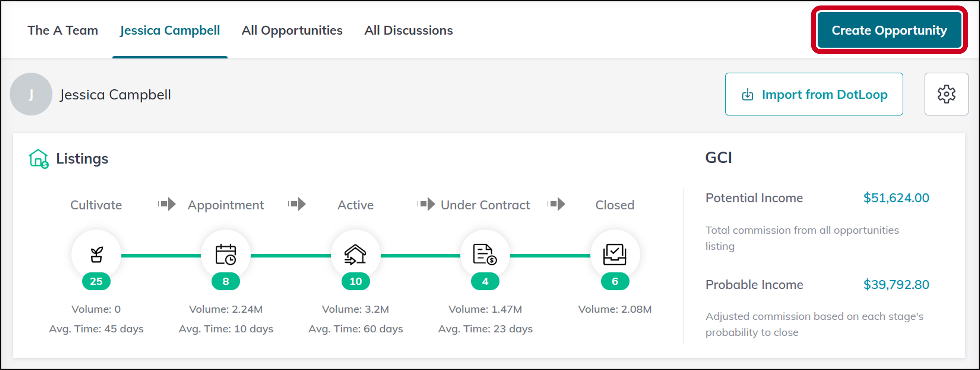Open the All Opportunities tab

[292, 30]
